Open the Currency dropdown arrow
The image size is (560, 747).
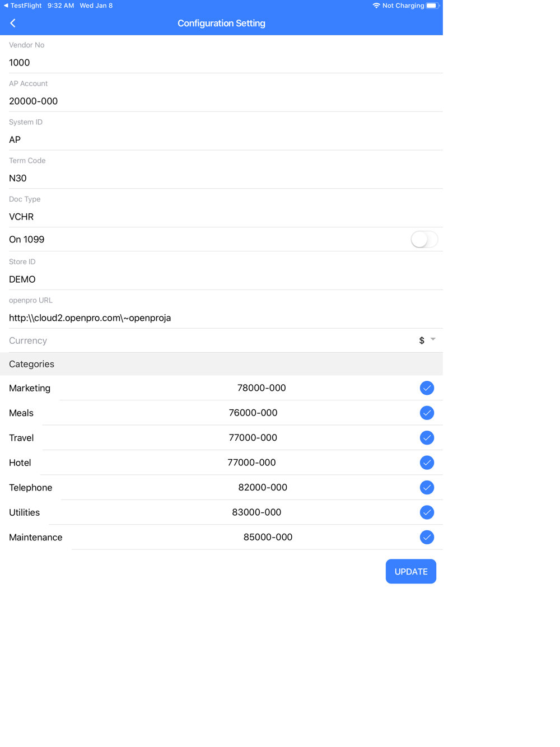(433, 340)
